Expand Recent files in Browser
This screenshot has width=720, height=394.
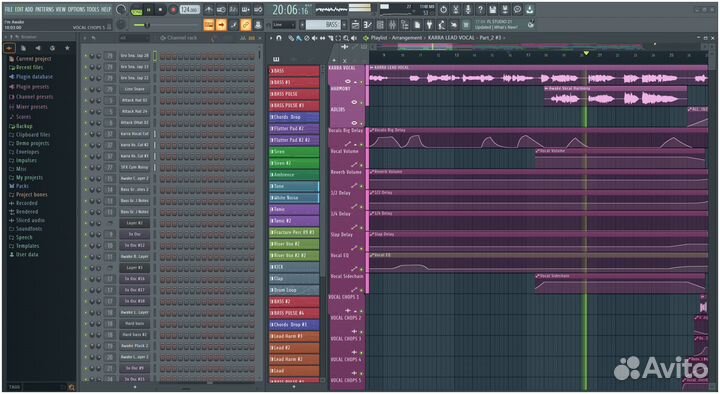click(29, 68)
